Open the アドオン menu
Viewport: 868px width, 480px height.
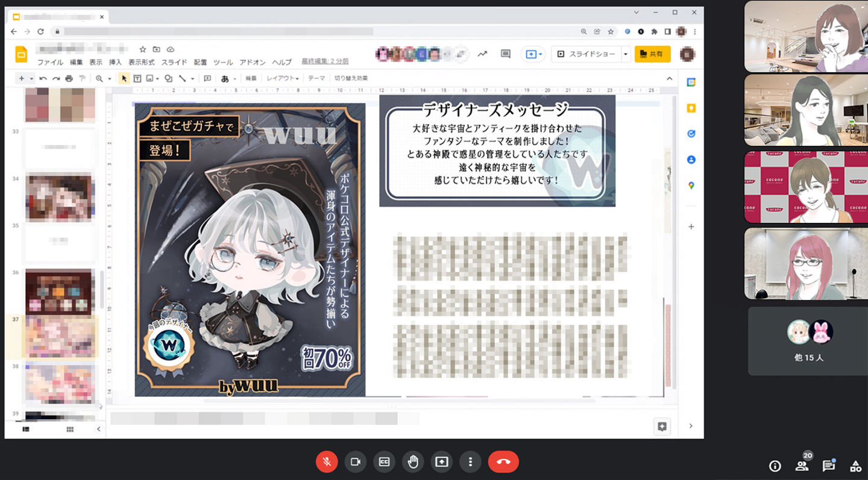click(x=253, y=62)
